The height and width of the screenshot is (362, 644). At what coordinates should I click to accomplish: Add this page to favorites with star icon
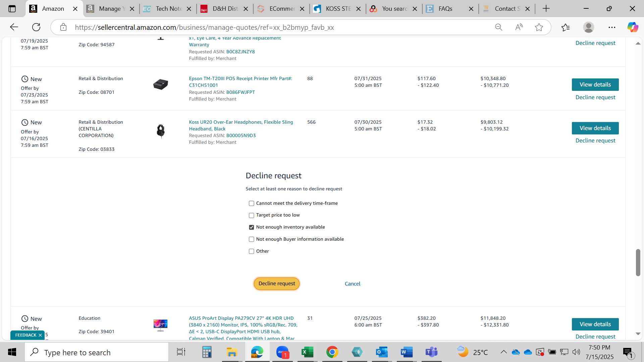[x=539, y=27]
